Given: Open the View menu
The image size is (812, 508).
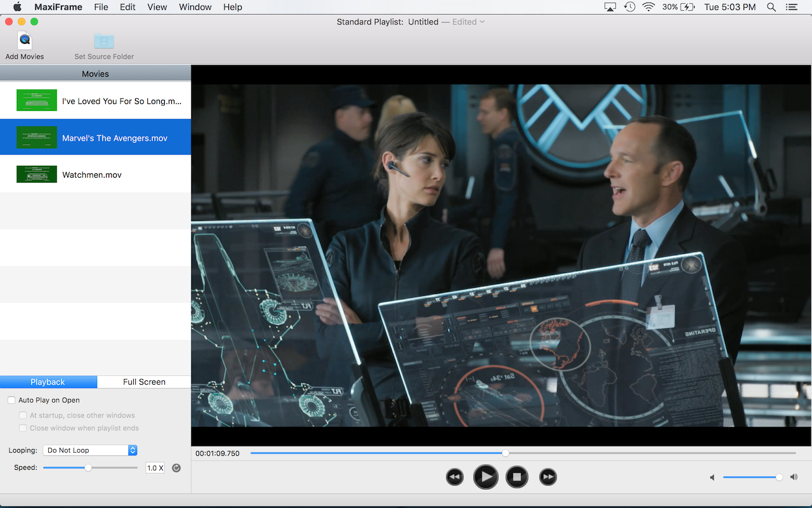Looking at the screenshot, I should 157,7.
